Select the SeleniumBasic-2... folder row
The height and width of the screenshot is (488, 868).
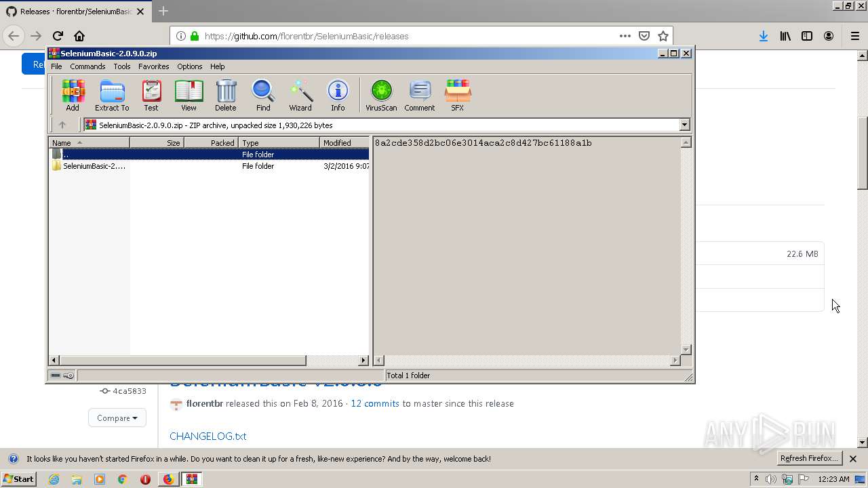click(x=210, y=166)
